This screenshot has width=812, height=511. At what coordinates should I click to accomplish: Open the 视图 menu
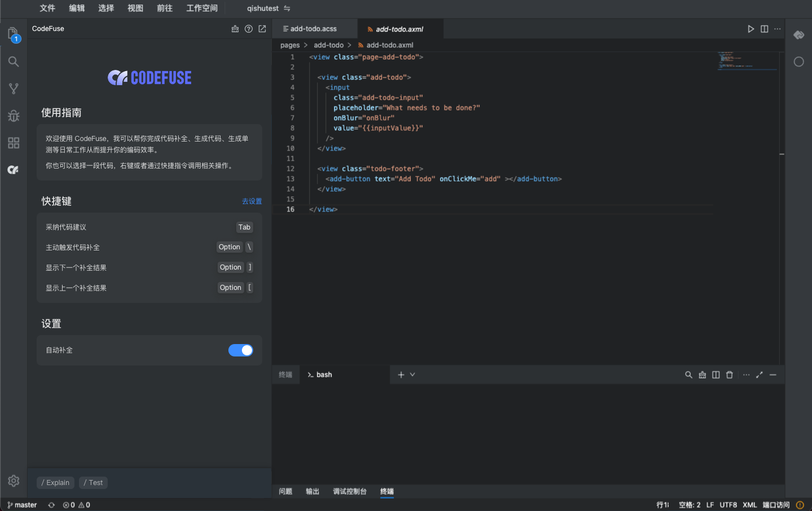click(x=135, y=8)
